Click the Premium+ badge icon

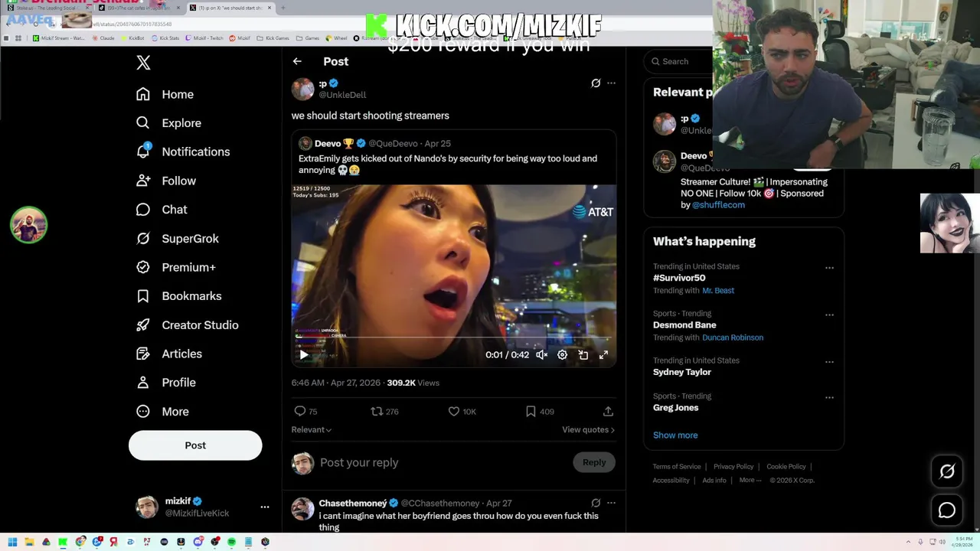point(143,267)
